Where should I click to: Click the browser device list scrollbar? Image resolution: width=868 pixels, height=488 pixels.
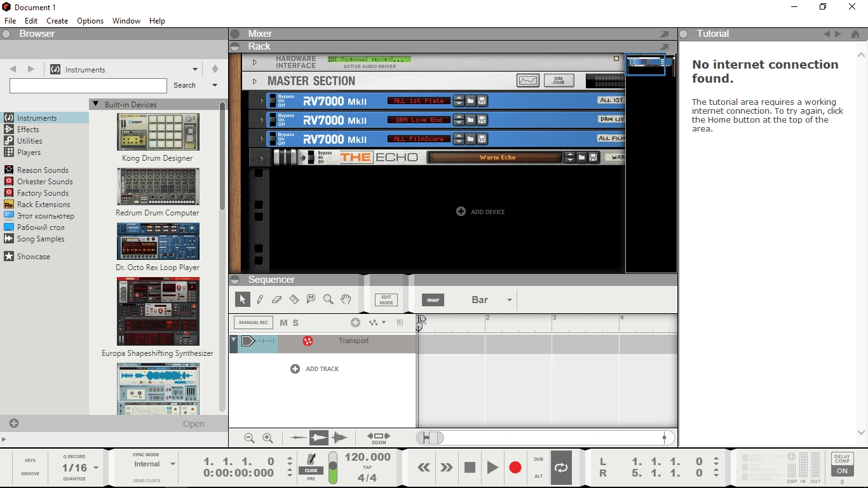pos(222,156)
